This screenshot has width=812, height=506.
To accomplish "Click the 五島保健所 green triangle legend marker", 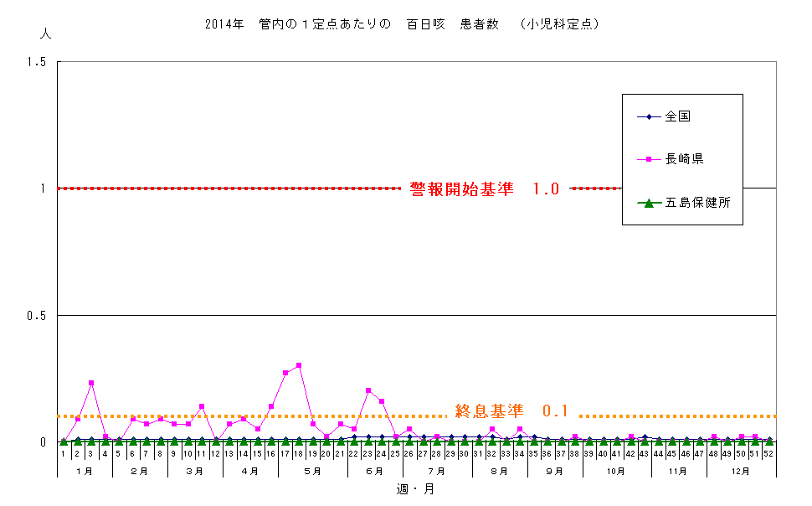I will pyautogui.click(x=649, y=204).
